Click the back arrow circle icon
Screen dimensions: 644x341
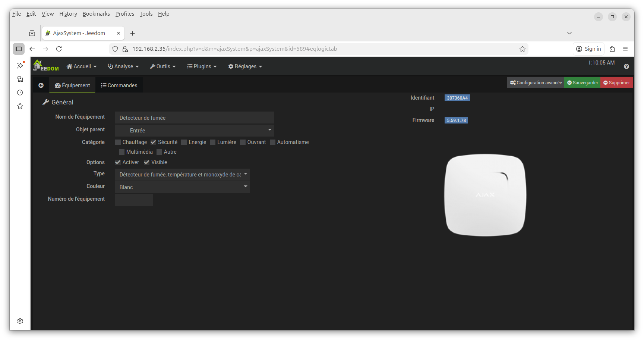pyautogui.click(x=41, y=85)
